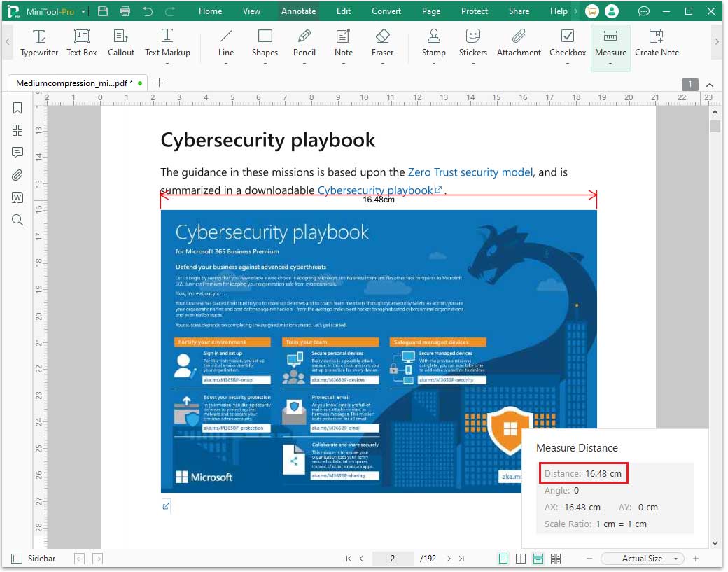Expand the Measure dropdown arrow
Image resolution: width=728 pixels, height=572 pixels.
pos(610,64)
